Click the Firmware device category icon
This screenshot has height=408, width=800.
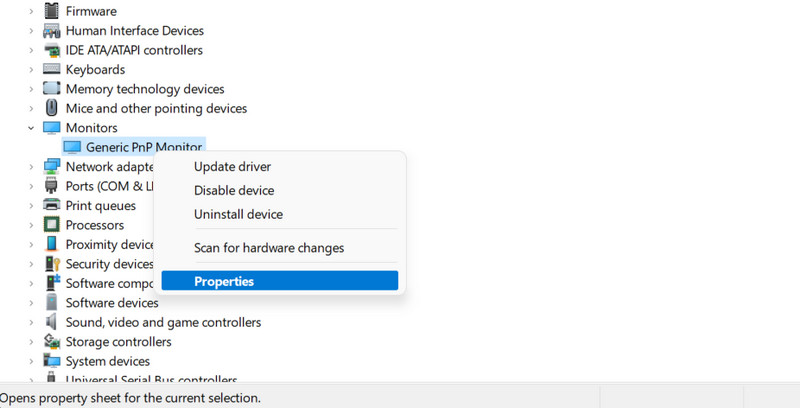52,11
